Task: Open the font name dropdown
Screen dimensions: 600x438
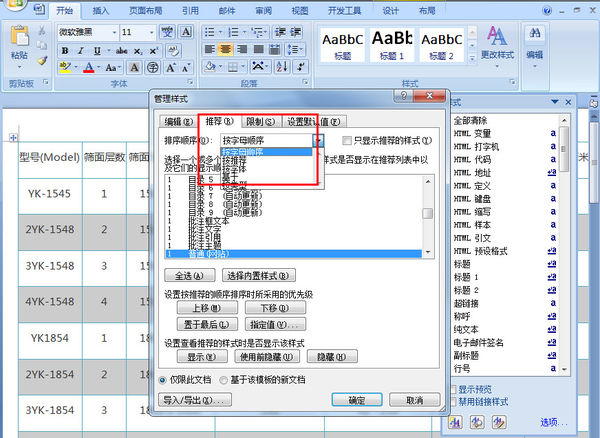Action: (114, 32)
